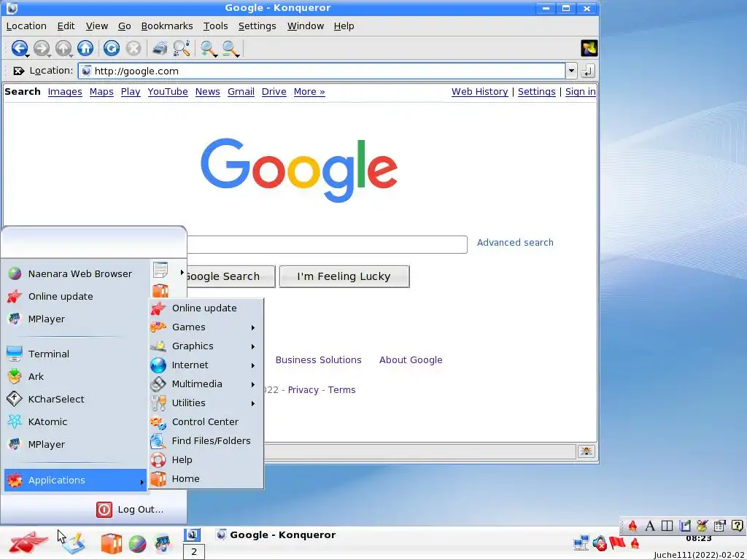Go to the Home URL icon
The width and height of the screenshot is (747, 560).
pos(85,48)
